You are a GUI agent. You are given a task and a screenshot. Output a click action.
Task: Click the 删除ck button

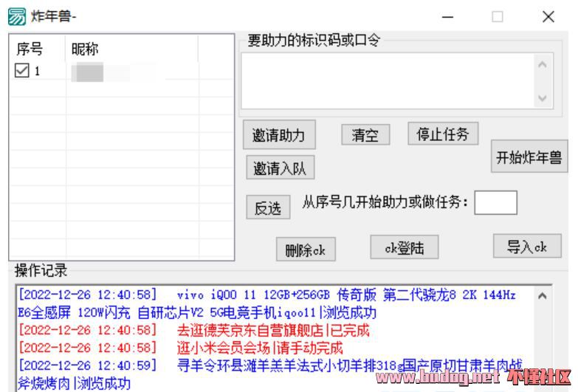click(x=305, y=250)
